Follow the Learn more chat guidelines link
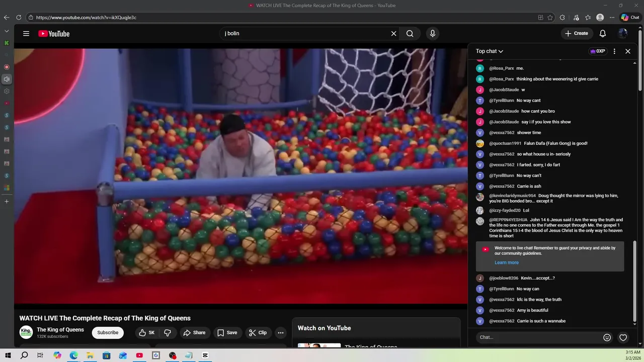644x362 pixels. pyautogui.click(x=506, y=262)
